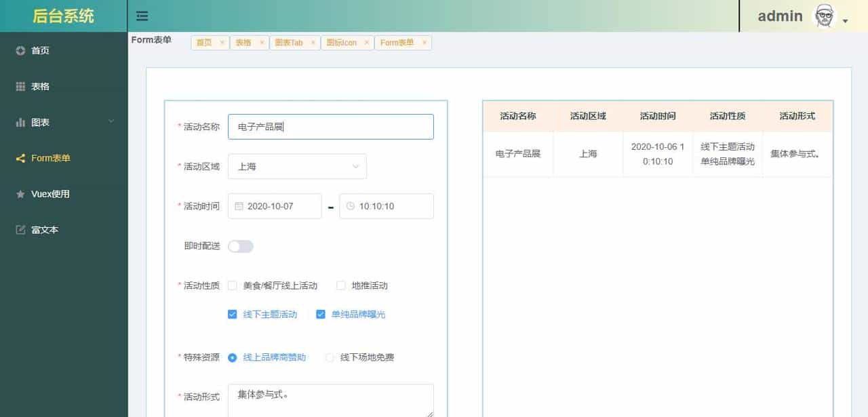Select the Vuex使用 star icon

point(20,194)
